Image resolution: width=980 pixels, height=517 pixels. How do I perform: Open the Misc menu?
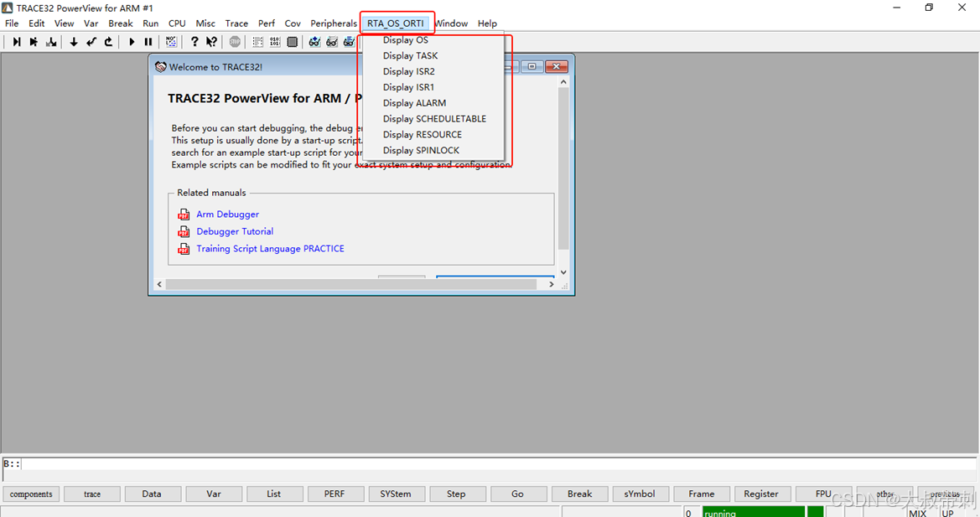(x=205, y=23)
